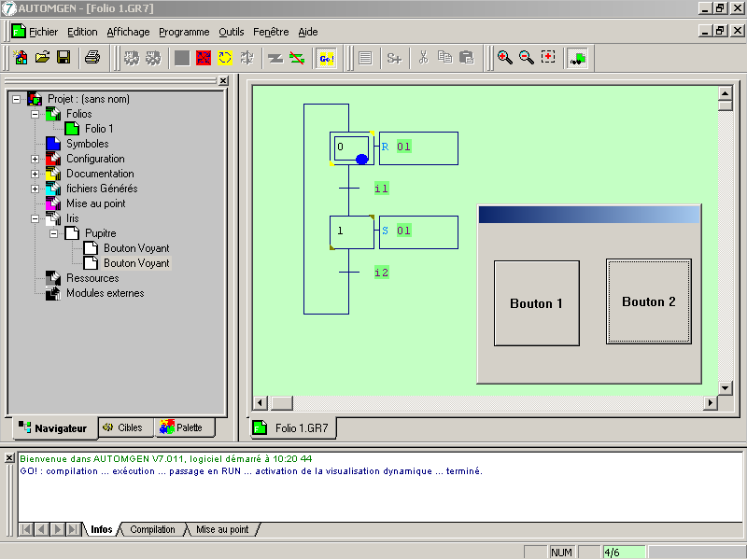Click the zoom out magnifier icon
This screenshot has height=560, width=747.
pyautogui.click(x=526, y=58)
